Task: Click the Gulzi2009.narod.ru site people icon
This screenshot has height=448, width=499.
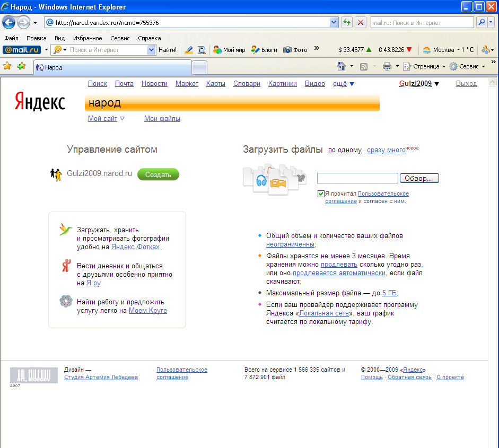Action: pos(56,174)
